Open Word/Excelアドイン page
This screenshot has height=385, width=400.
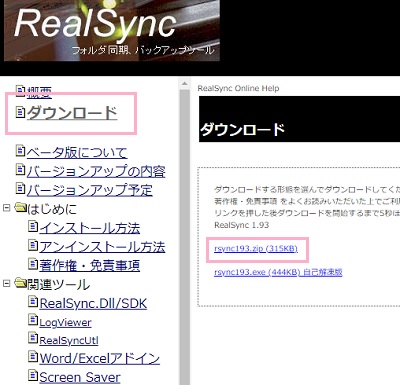point(100,359)
